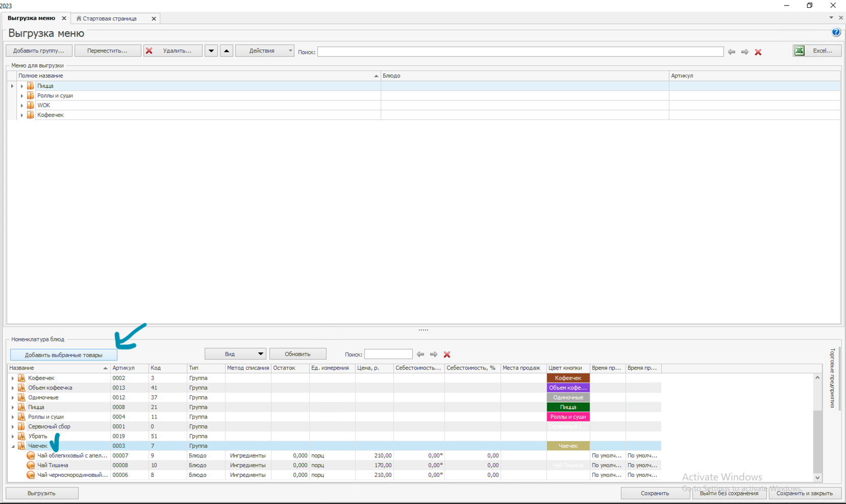Expand the Роллы и суши nomenclature group
846x504 pixels.
coord(13,417)
